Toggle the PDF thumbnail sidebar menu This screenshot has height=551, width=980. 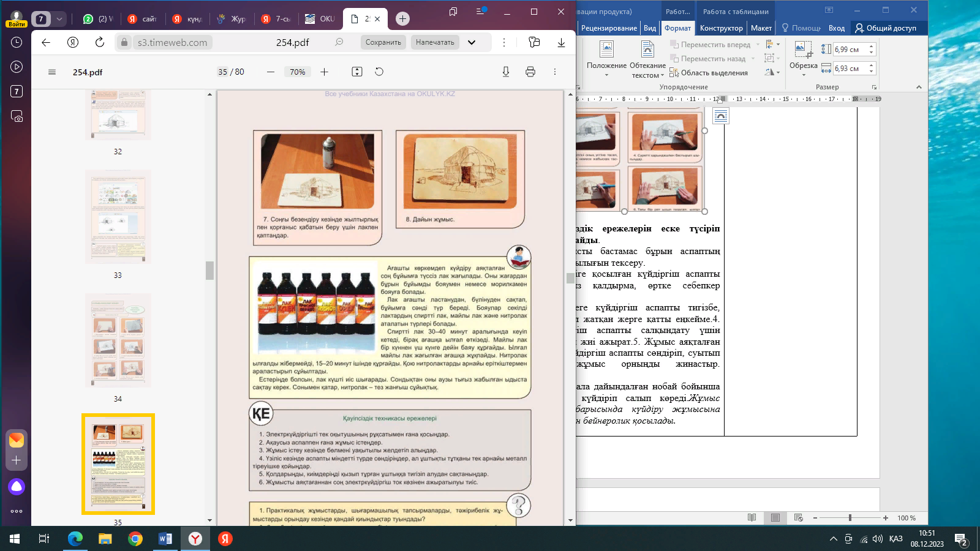[x=52, y=72]
